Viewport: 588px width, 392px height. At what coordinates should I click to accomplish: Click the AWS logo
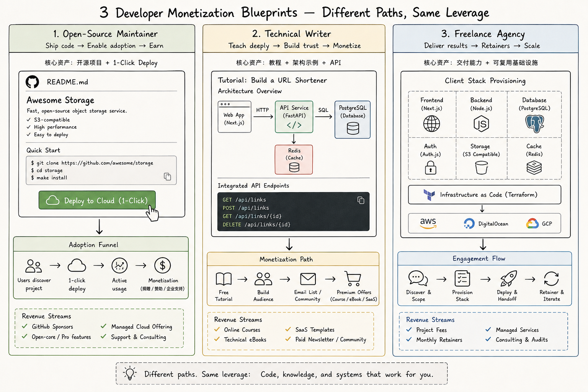[x=428, y=223]
